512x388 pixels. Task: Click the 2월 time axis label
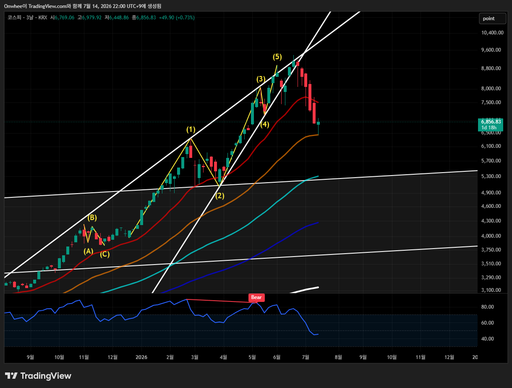click(170, 357)
